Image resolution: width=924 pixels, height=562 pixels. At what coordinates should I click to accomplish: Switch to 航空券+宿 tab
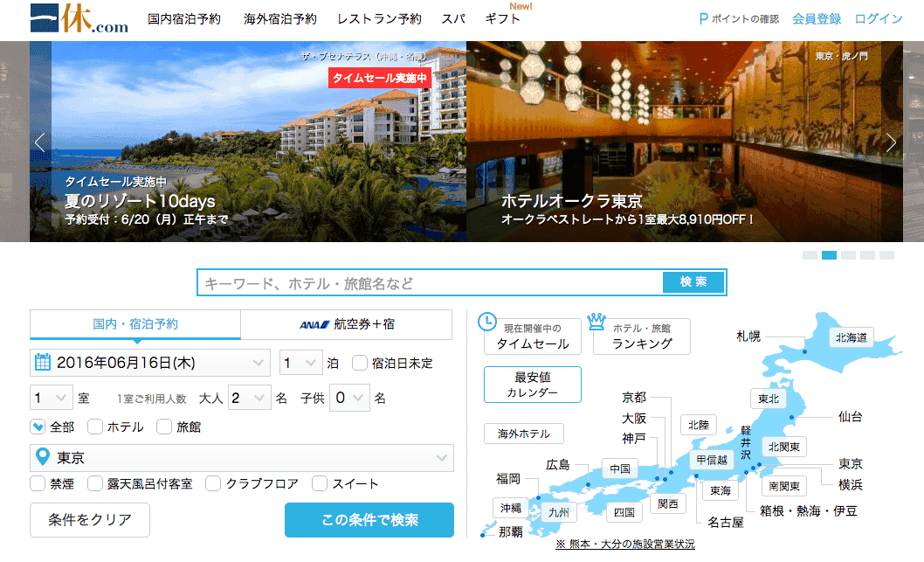pos(347,324)
